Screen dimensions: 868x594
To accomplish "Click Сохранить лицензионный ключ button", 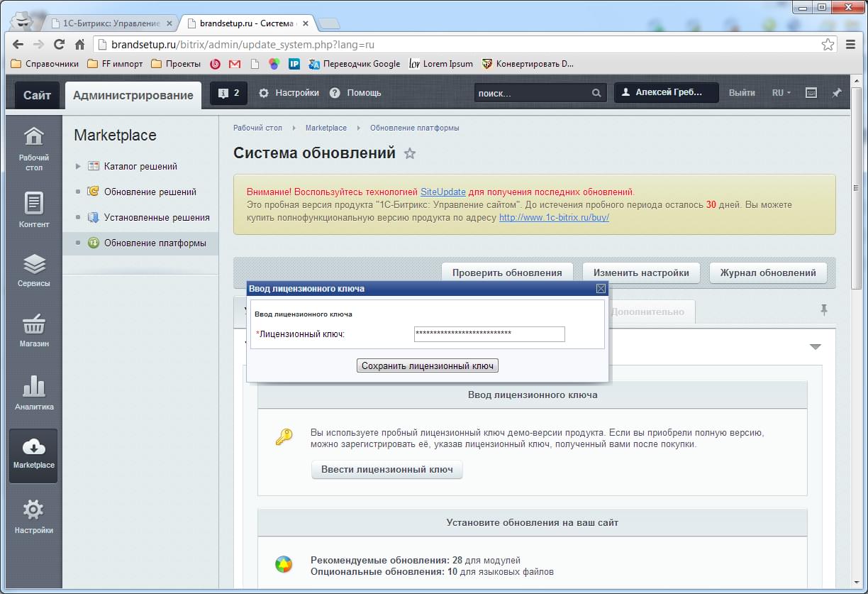I will [x=428, y=366].
